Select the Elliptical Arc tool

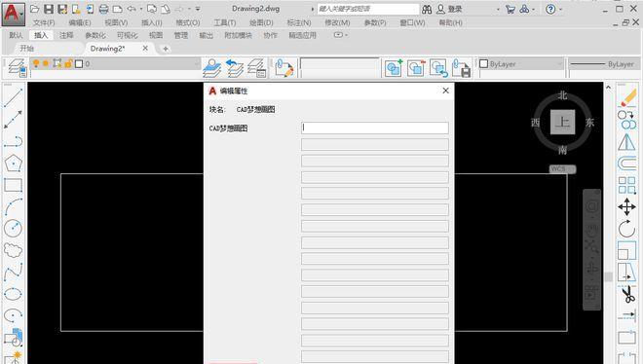click(x=13, y=315)
